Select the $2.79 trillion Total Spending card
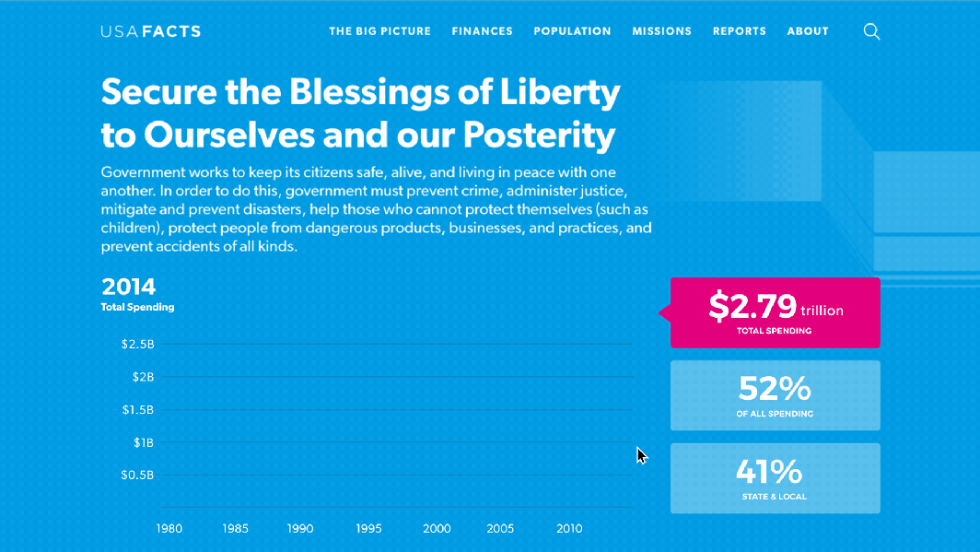Viewport: 980px width, 552px height. 775,312
